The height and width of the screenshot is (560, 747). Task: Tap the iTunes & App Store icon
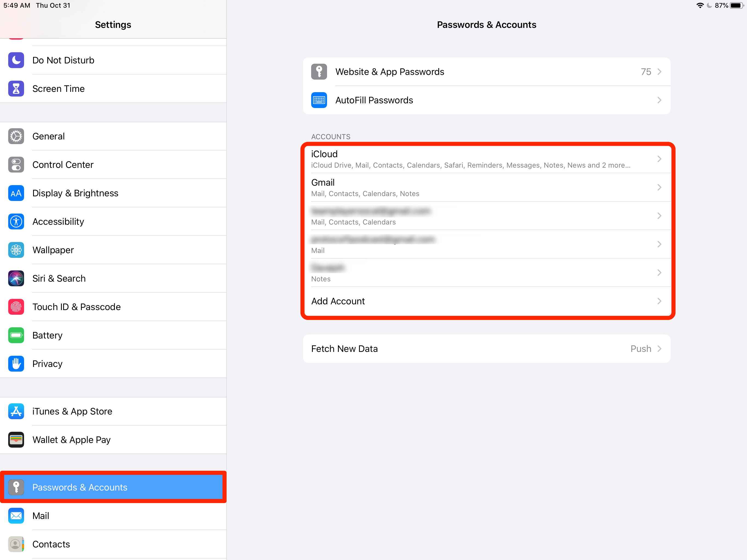click(16, 412)
